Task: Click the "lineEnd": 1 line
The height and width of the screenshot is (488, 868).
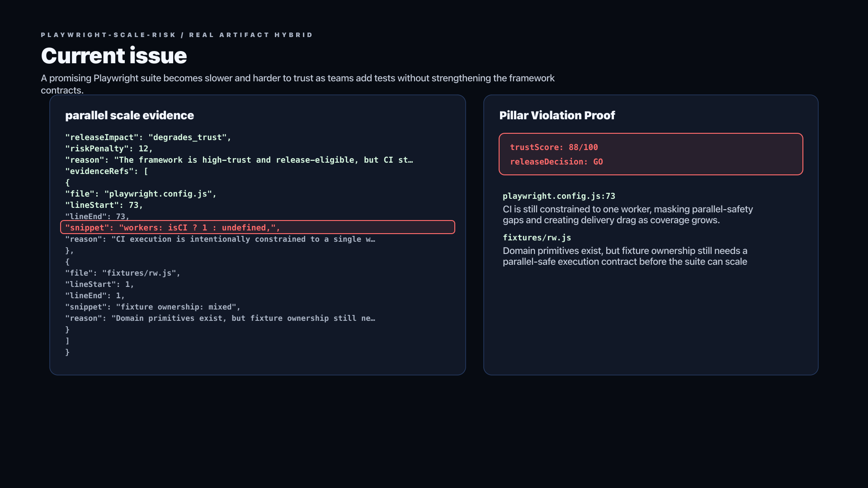Action: 95,296
